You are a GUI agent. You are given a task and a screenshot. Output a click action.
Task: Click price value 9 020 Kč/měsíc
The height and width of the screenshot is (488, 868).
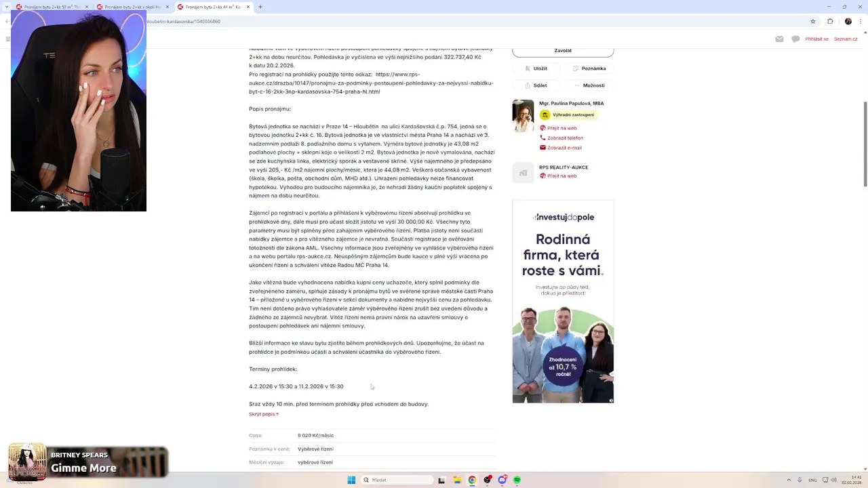click(315, 436)
